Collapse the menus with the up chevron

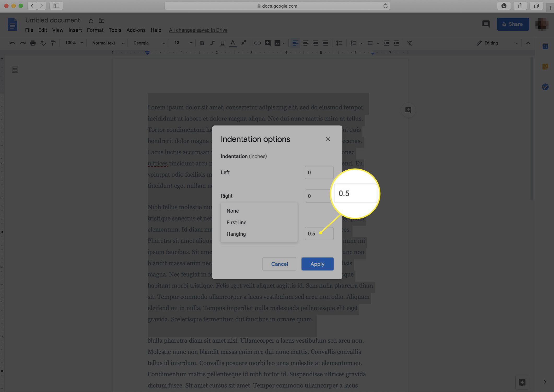(528, 43)
